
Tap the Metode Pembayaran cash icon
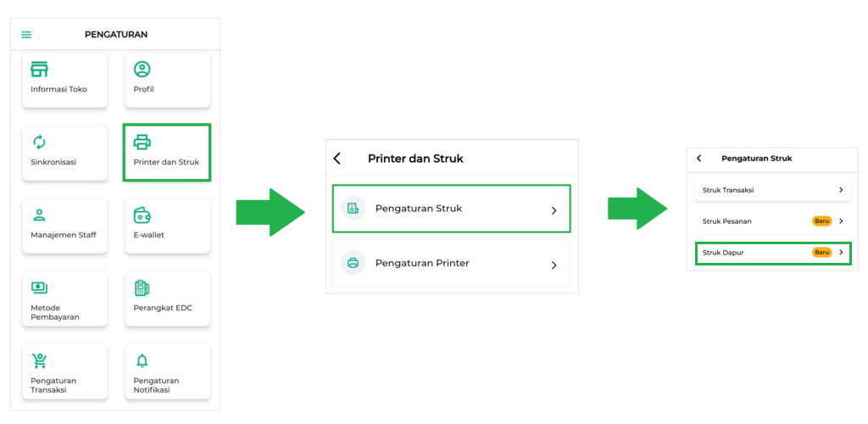tap(40, 288)
